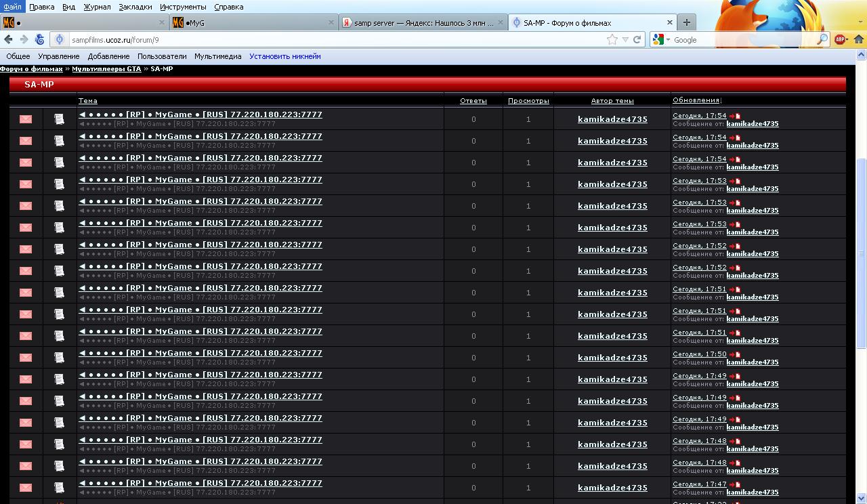Open the Общее toolbar menu
Image resolution: width=867 pixels, height=504 pixels.
18,56
